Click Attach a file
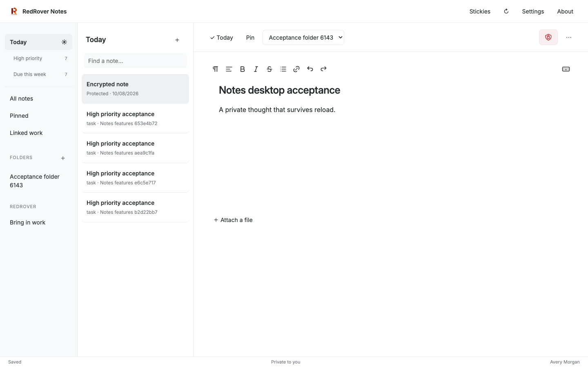 [x=233, y=220]
